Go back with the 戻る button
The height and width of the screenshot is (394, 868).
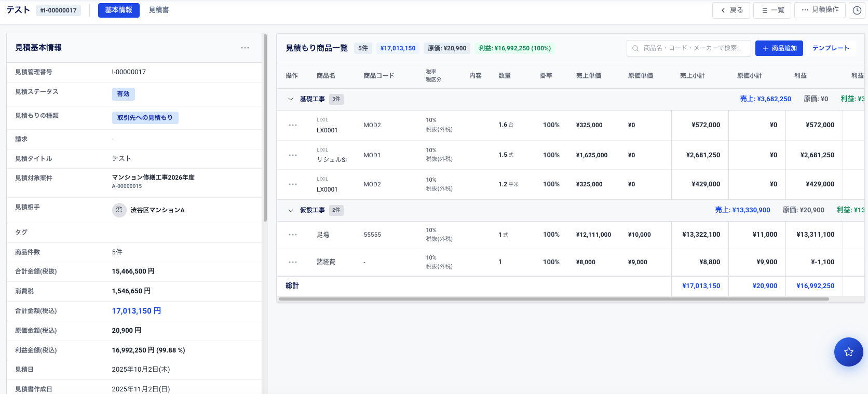(731, 10)
